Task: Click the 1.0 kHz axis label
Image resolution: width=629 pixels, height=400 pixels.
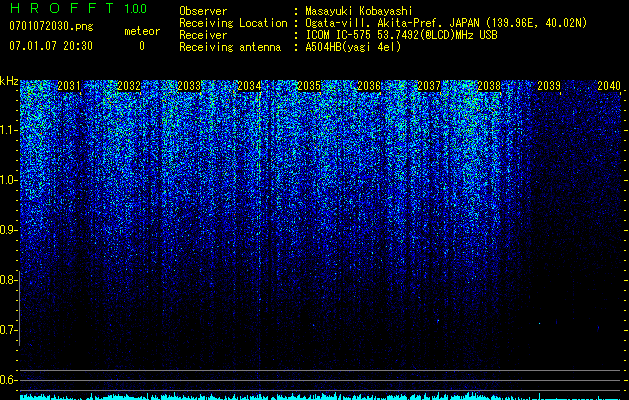Action: coord(8,180)
